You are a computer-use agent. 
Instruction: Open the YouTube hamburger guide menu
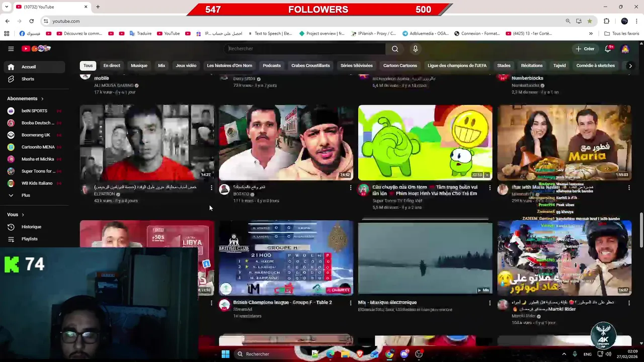[x=11, y=49]
